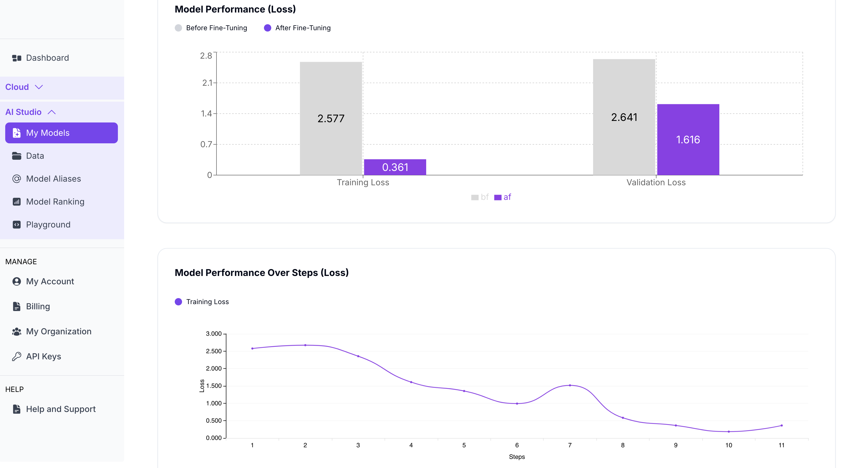
Task: Toggle Training Loss legend in steps chart
Action: pos(202,302)
